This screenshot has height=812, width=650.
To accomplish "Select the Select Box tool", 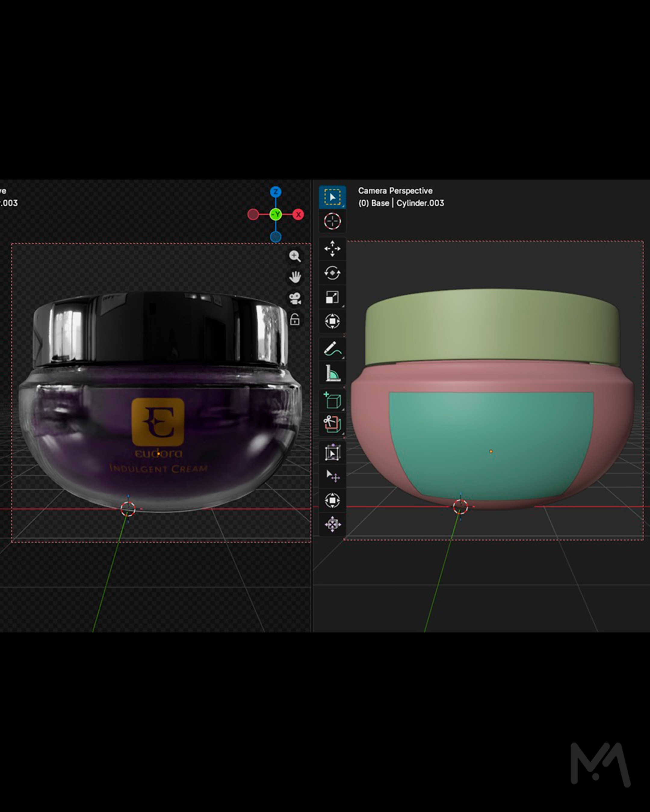I will coord(332,197).
